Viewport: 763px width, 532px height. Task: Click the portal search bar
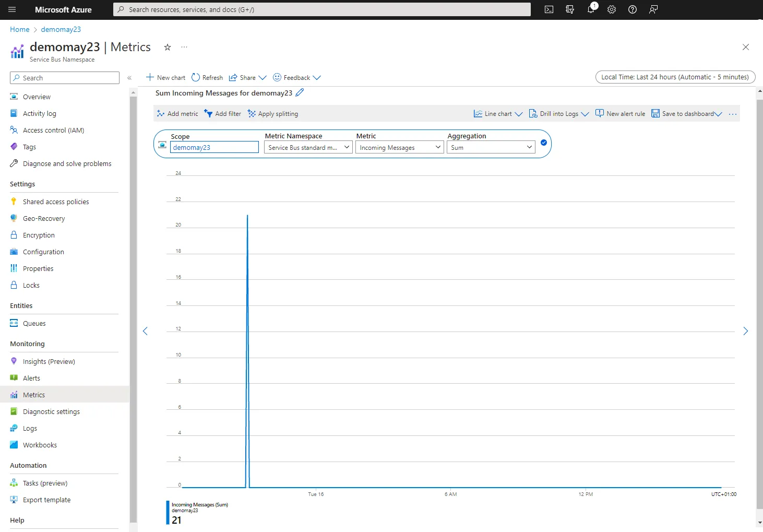[322, 9]
